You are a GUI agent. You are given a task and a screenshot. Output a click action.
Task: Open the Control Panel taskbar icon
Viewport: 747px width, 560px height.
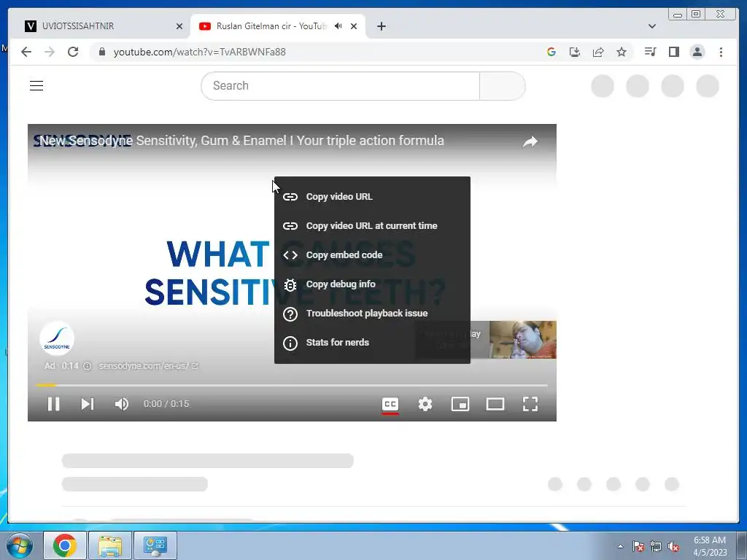click(x=155, y=545)
